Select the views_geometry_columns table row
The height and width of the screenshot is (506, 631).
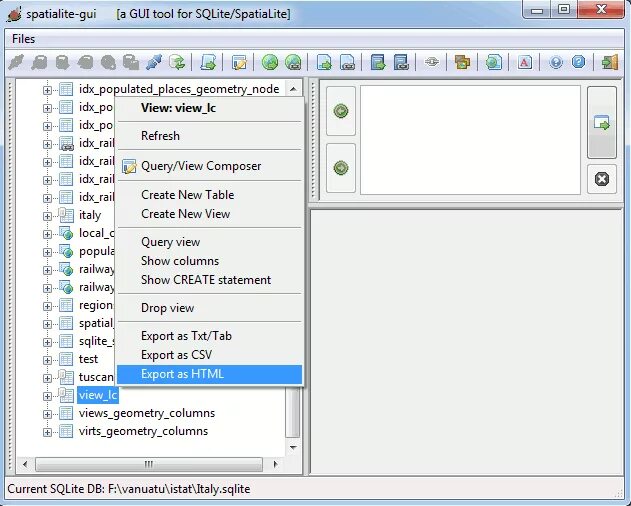tap(147, 413)
